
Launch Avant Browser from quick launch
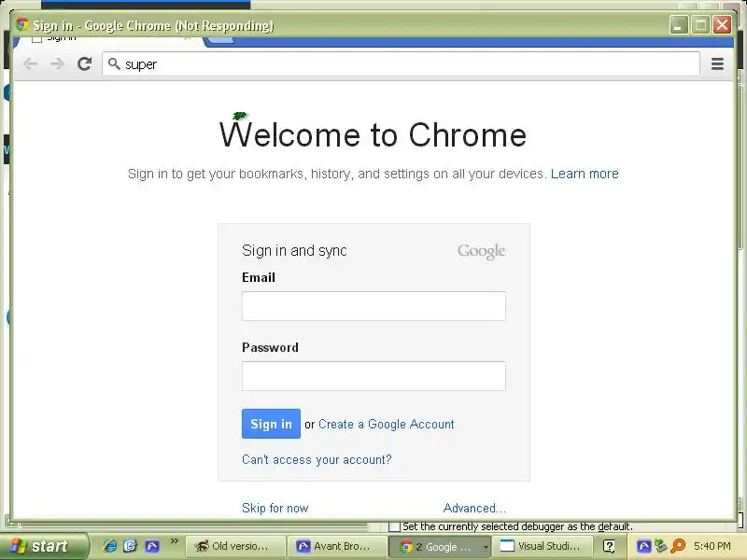(152, 546)
